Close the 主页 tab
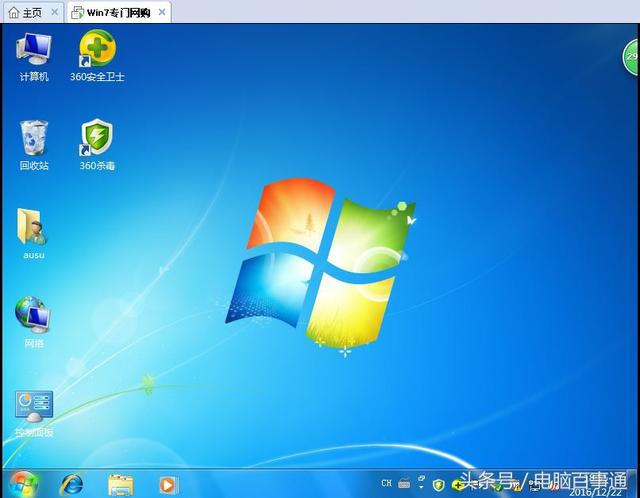This screenshot has width=640, height=498. [x=54, y=12]
